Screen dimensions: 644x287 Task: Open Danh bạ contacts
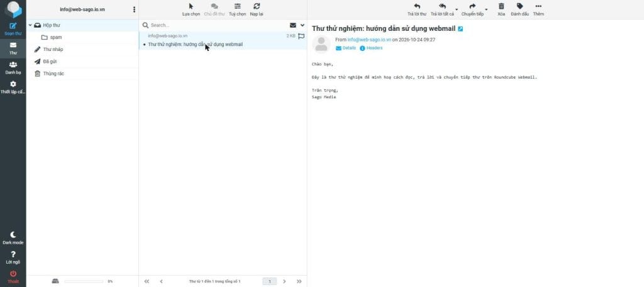[13, 68]
